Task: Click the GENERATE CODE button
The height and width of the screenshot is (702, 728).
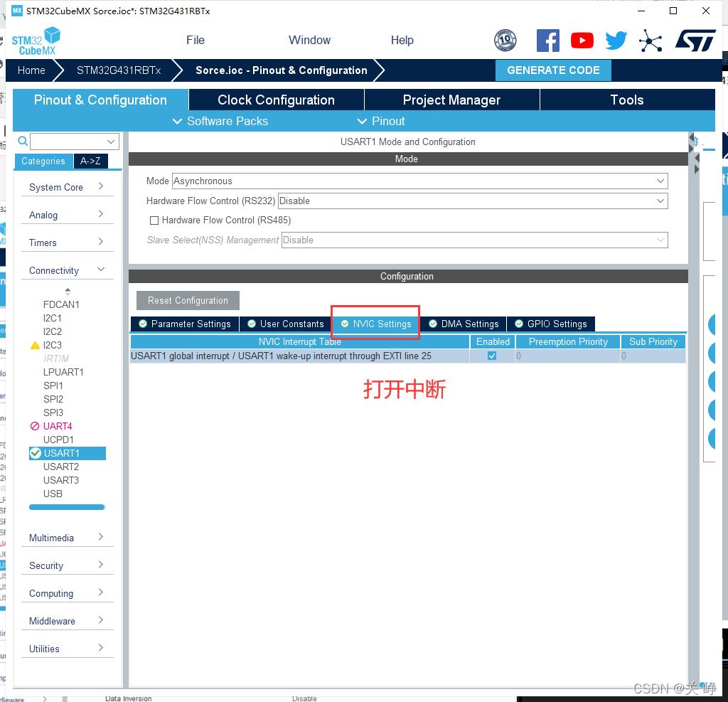Action: (553, 70)
